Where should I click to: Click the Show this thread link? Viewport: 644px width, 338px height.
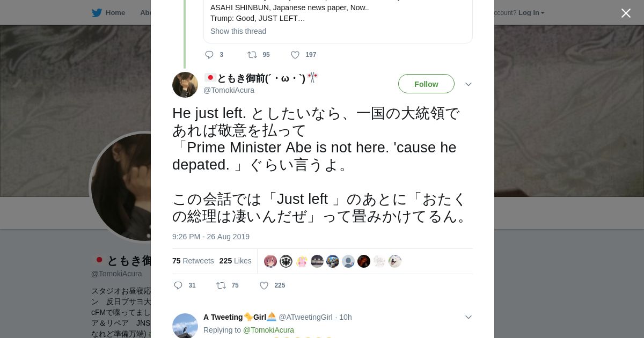(x=238, y=31)
